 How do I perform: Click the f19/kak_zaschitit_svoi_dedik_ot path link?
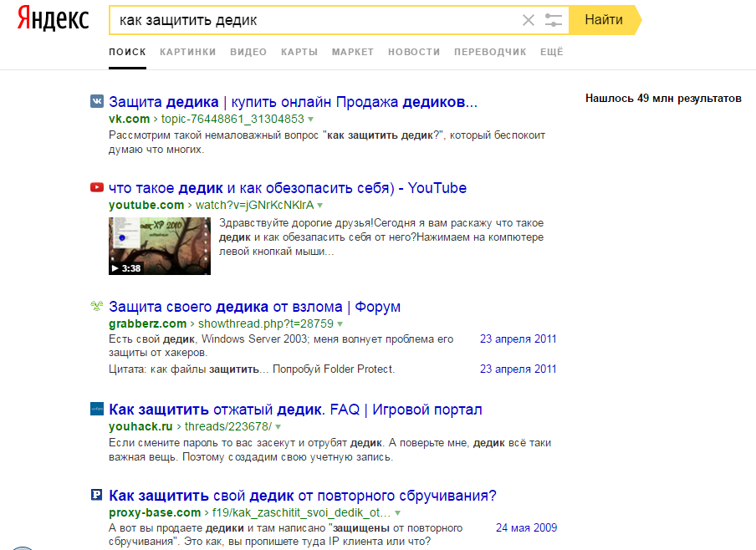pos(301,512)
